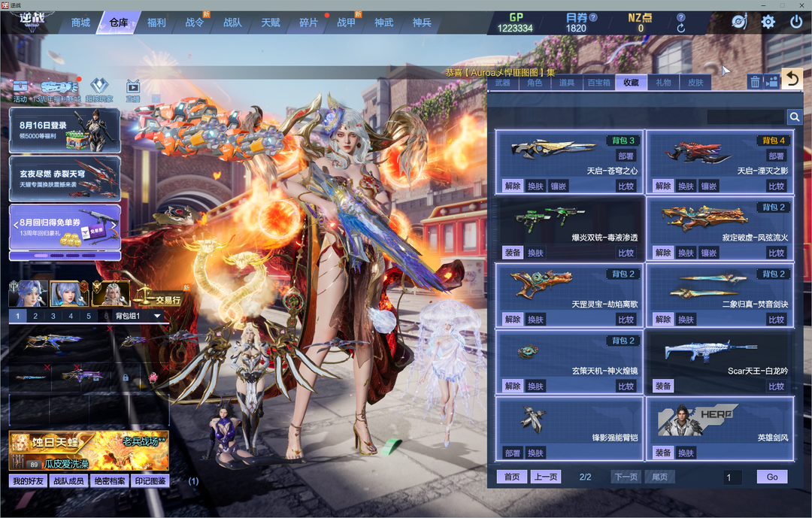Click the Scar天王-白龙吟 rifle image

click(x=710, y=351)
